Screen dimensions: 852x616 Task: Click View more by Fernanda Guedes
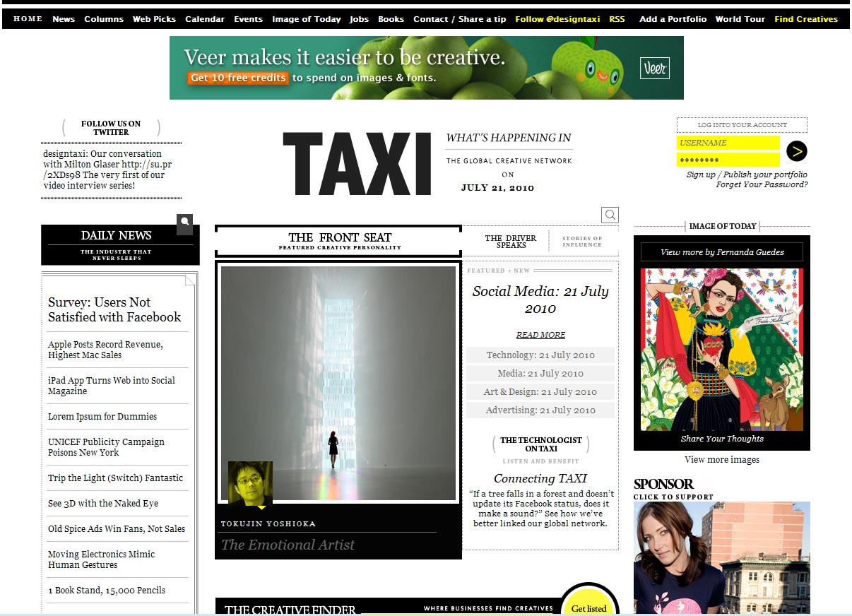(x=722, y=252)
